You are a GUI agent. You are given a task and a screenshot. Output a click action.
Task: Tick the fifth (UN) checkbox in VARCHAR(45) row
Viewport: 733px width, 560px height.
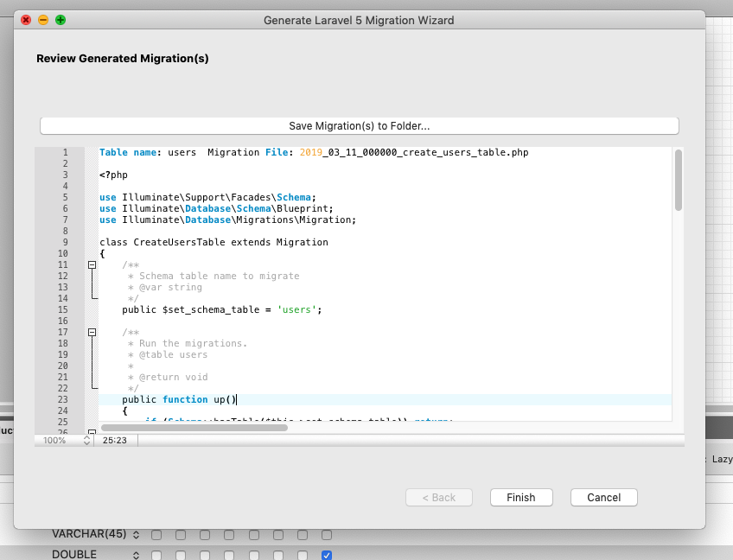tap(254, 534)
